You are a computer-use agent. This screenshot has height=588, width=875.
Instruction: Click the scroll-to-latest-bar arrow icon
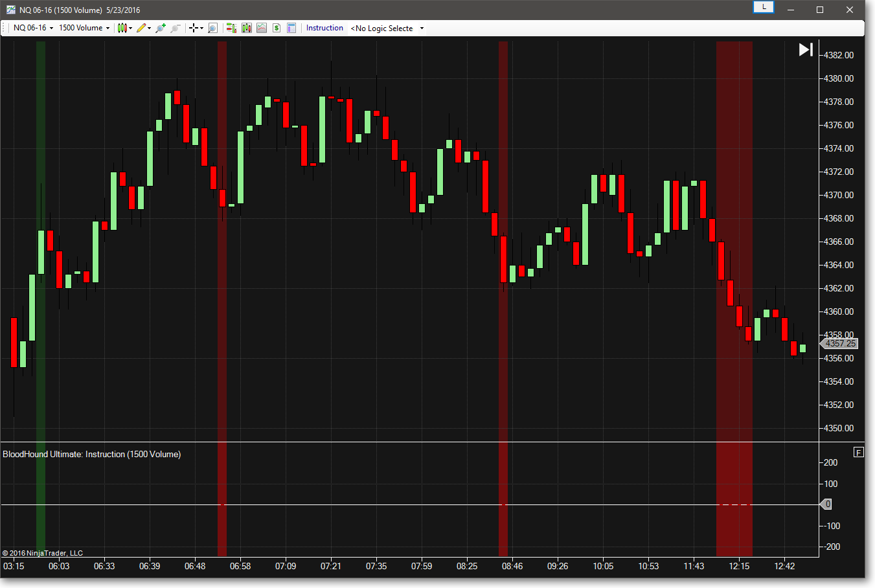[806, 50]
